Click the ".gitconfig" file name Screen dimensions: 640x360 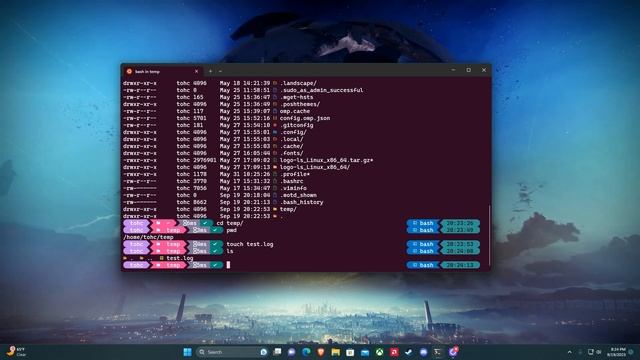pyautogui.click(x=296, y=125)
